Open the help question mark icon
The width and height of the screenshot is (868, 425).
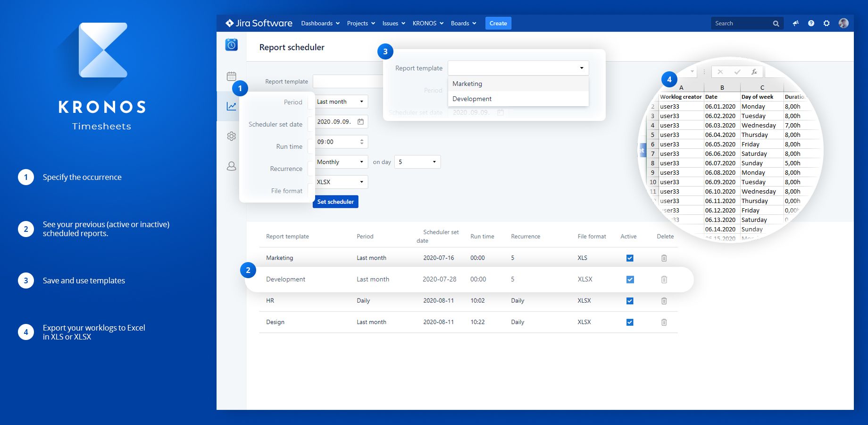click(811, 23)
